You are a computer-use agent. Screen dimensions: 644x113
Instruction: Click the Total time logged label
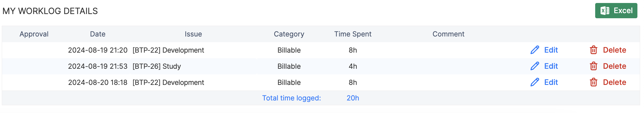[x=291, y=98]
